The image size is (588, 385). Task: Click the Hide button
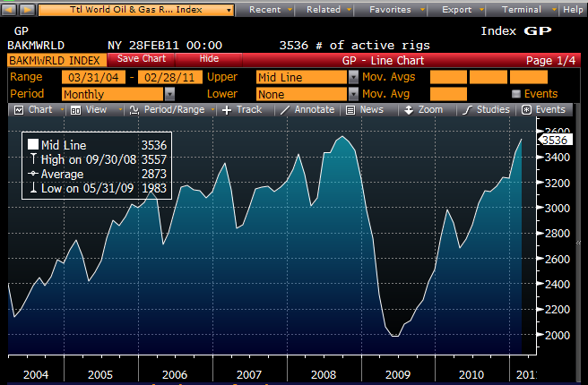click(209, 59)
